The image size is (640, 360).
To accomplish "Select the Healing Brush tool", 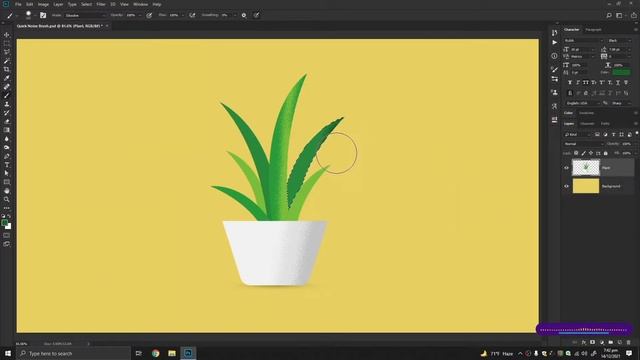I will pos(7,87).
